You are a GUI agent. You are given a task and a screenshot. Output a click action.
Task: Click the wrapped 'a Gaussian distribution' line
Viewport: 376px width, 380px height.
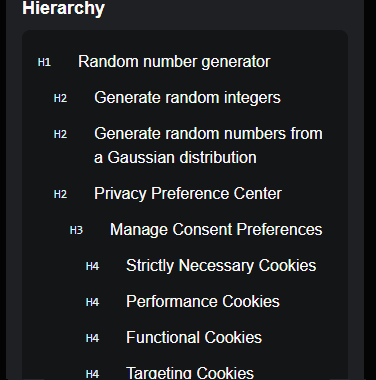click(x=175, y=158)
